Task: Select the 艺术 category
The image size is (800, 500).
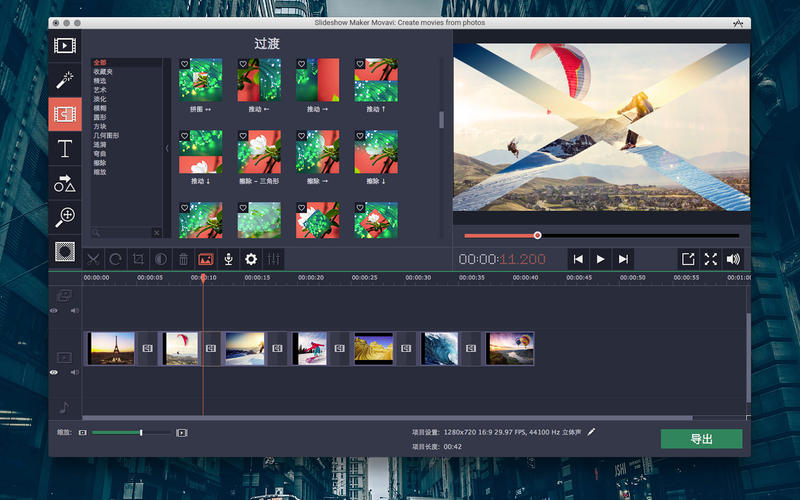Action: click(100, 90)
